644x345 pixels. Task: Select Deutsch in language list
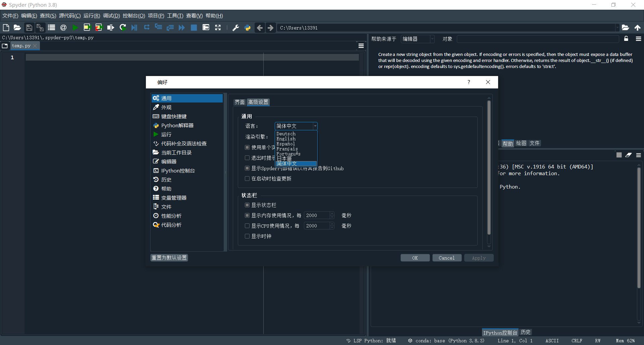tap(296, 134)
